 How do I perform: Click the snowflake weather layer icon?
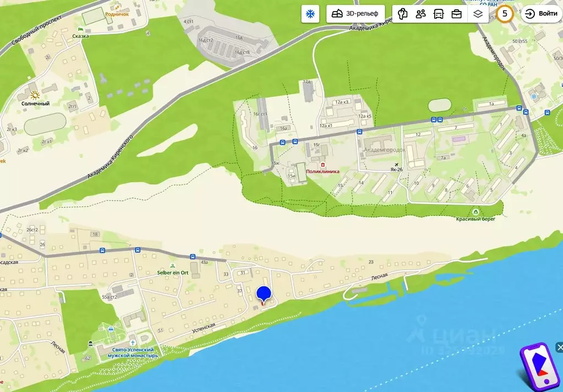pos(310,14)
